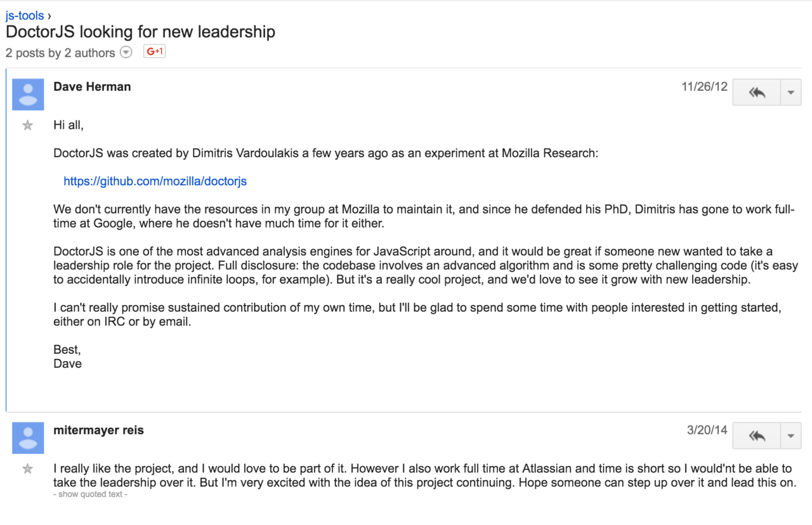Click the "2 posts by 2 authors" text
This screenshot has height=525, width=812.
pos(60,53)
